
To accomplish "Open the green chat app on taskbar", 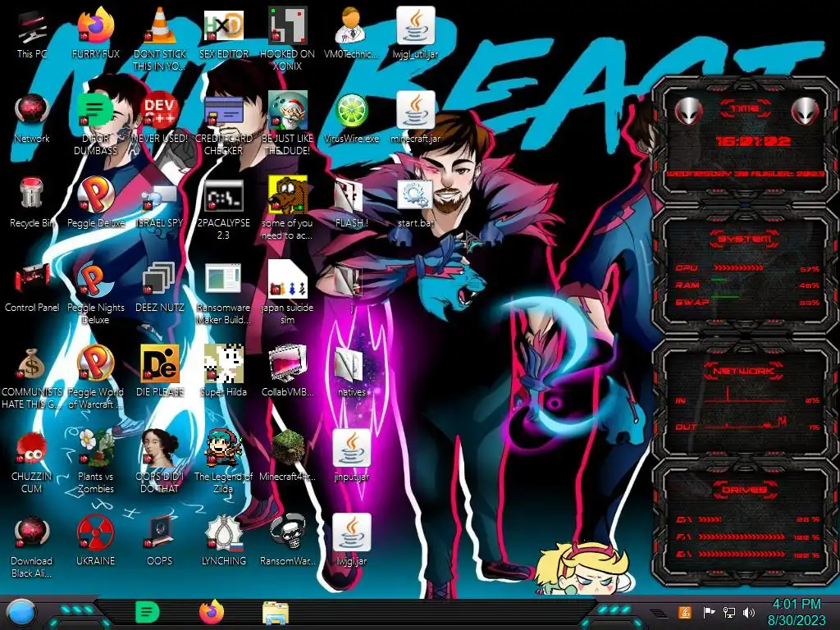I will (x=147, y=612).
